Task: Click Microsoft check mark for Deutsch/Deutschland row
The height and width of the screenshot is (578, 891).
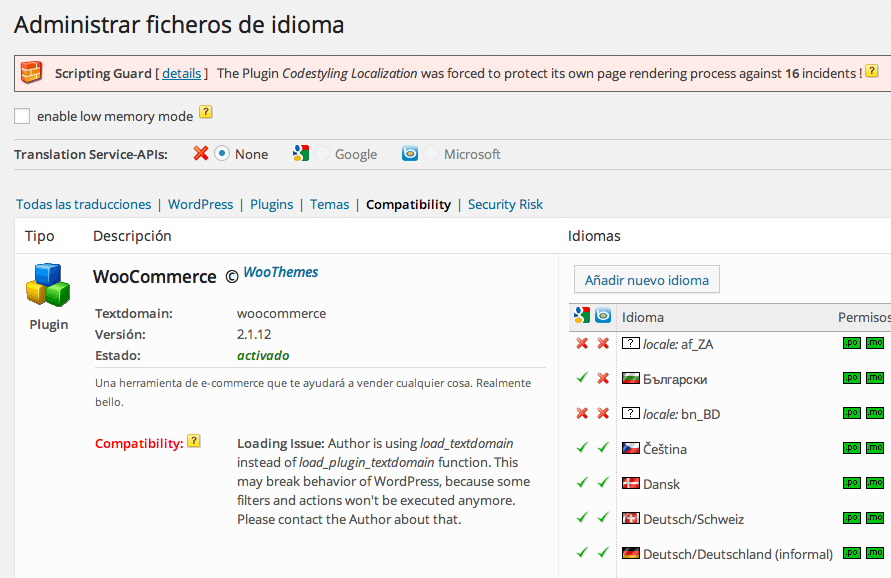Action: click(x=603, y=552)
